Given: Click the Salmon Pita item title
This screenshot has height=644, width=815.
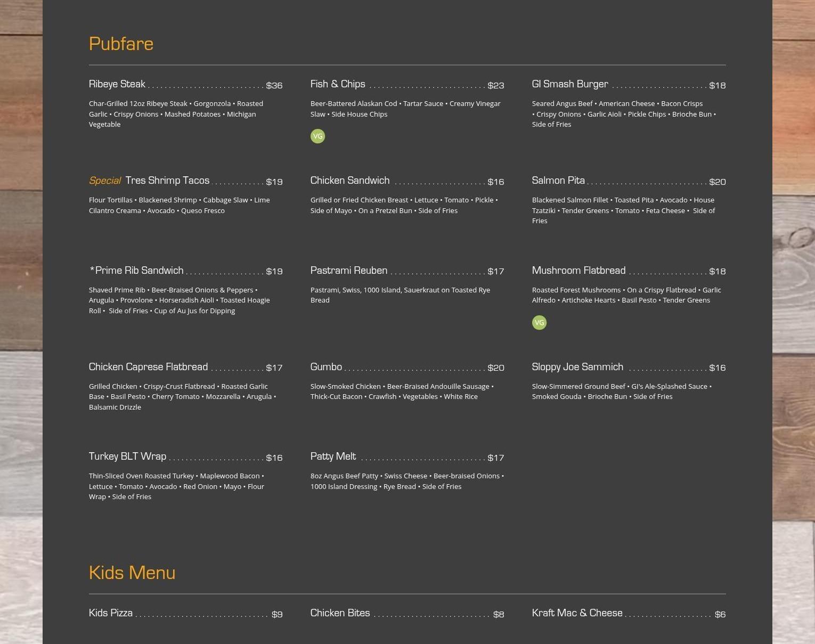Looking at the screenshot, I should tap(558, 181).
